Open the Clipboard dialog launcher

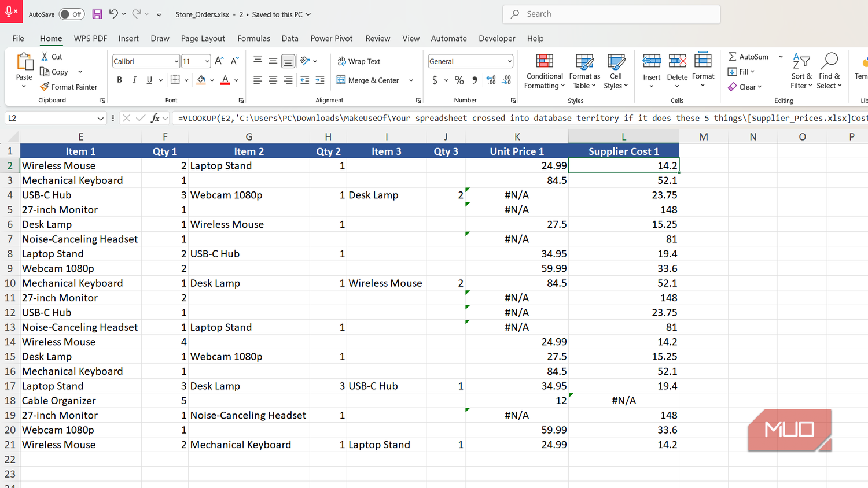(102, 101)
